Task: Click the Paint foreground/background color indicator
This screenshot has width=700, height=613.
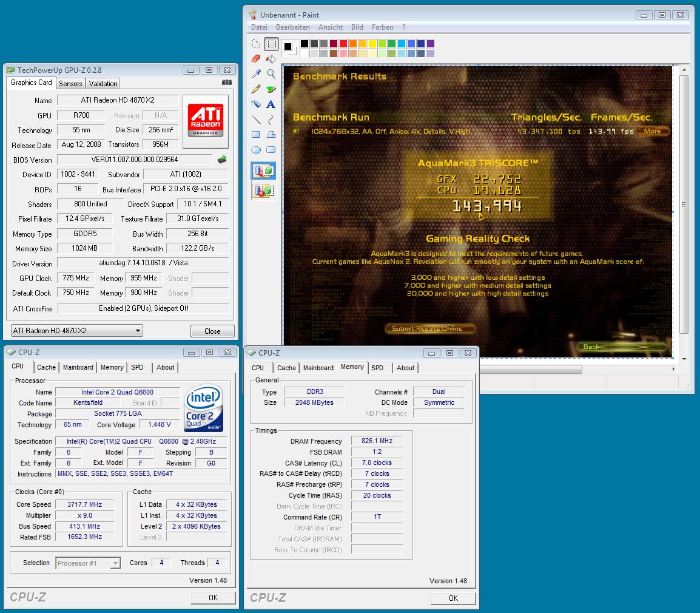Action: coord(289,48)
